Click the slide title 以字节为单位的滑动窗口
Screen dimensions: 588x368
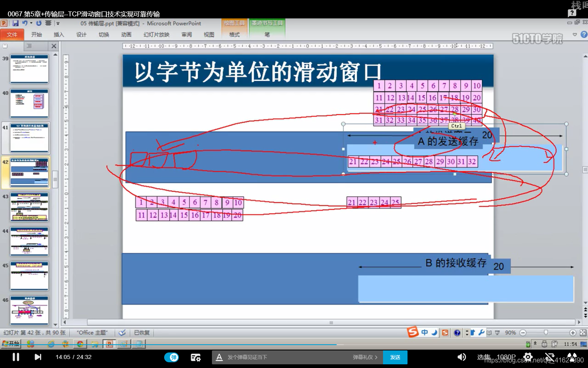pos(258,72)
